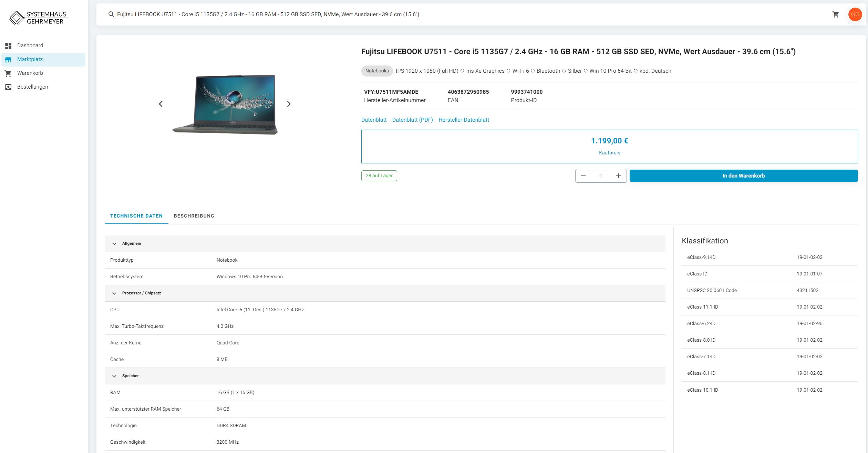Click Produkt-ID value 9993741000
The image size is (868, 453).
click(x=527, y=92)
